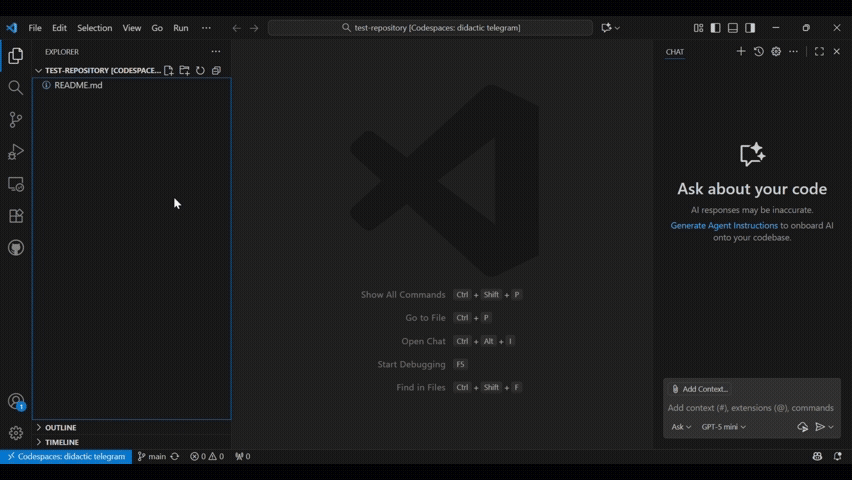852x480 pixels.
Task: Refresh the Explorer file tree
Action: 201,70
